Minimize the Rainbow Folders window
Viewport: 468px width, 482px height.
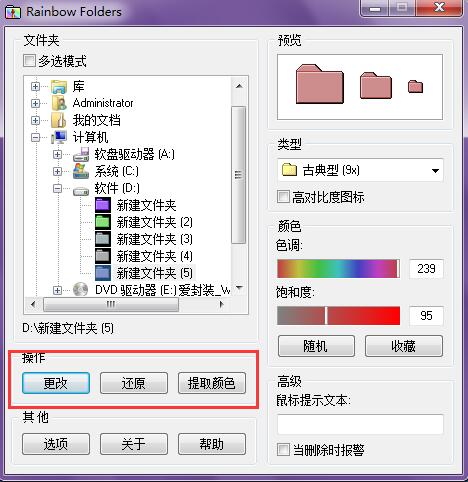(375, 7)
